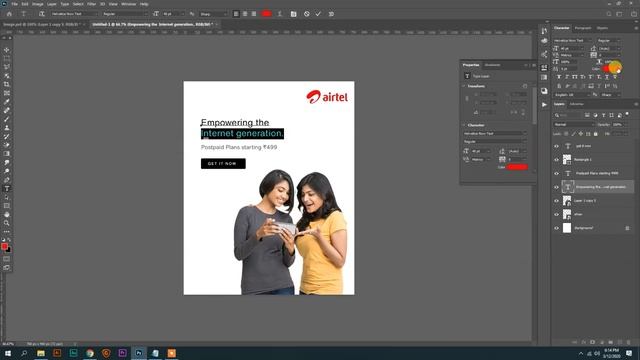
Task: Select the Pen tool
Action: pos(7,180)
